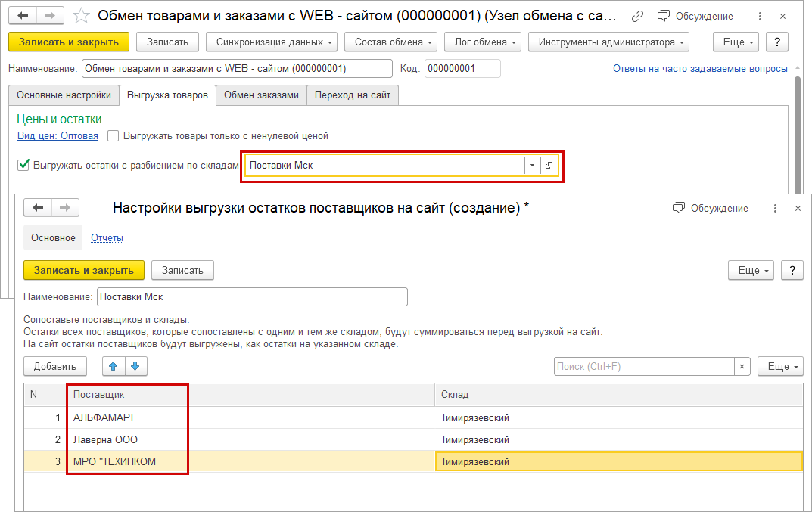Image resolution: width=812 pixels, height=512 pixels.
Task: Expand the Состав обмена menu
Action: tap(390, 42)
